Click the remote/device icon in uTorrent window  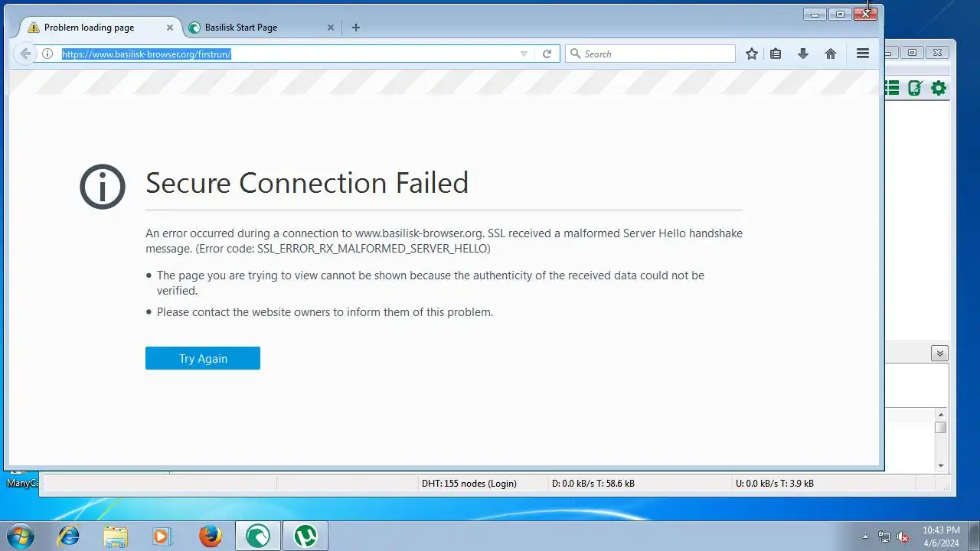[915, 88]
